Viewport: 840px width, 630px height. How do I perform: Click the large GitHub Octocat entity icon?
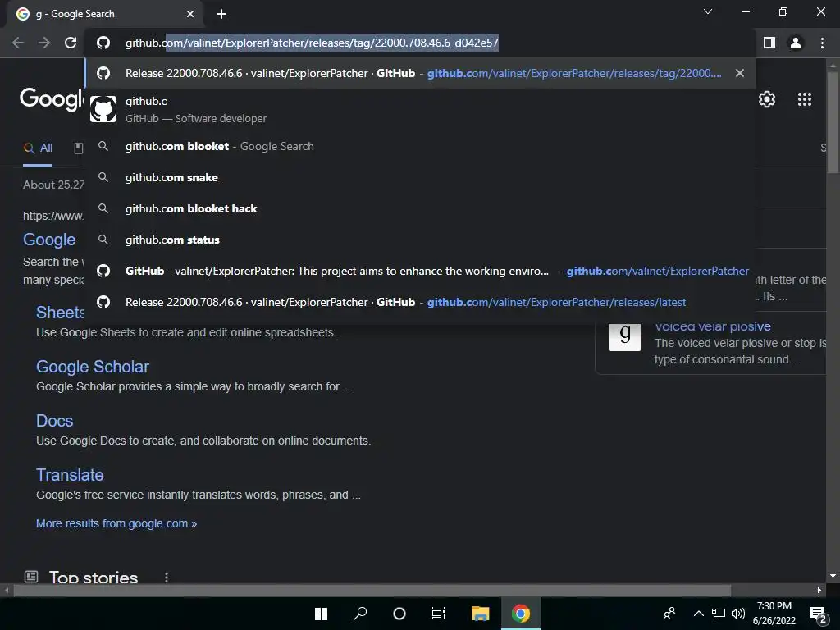[103, 109]
